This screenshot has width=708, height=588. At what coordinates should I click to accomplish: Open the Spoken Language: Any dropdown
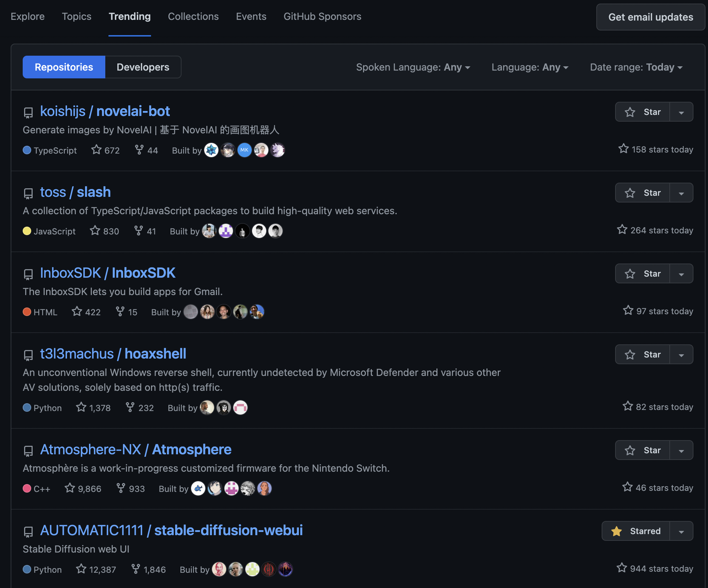413,67
